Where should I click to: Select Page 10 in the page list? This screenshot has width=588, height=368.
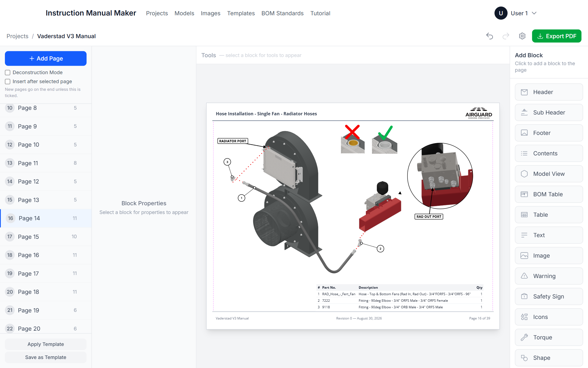coord(46,145)
